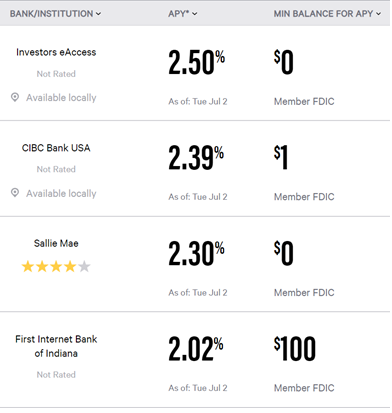Click Not Rated under First Internet Bank

coord(56,375)
